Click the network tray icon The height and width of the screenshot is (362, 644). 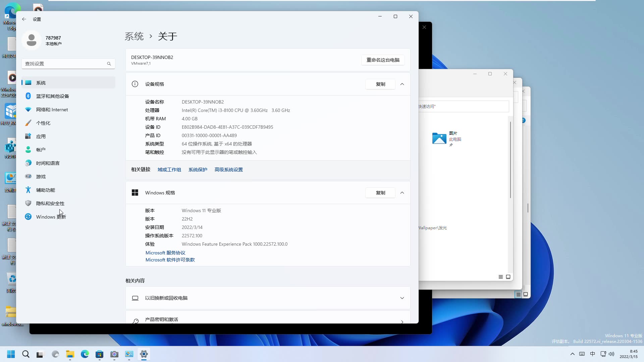coord(603,354)
